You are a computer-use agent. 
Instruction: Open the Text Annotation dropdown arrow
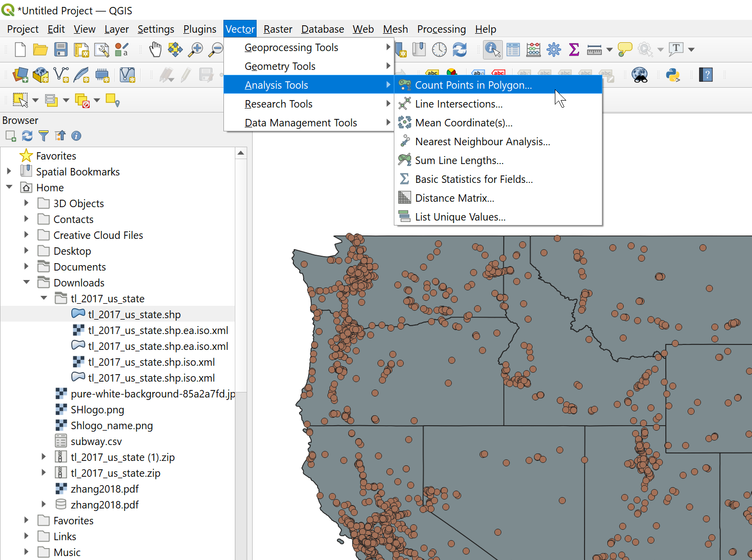pos(691,50)
